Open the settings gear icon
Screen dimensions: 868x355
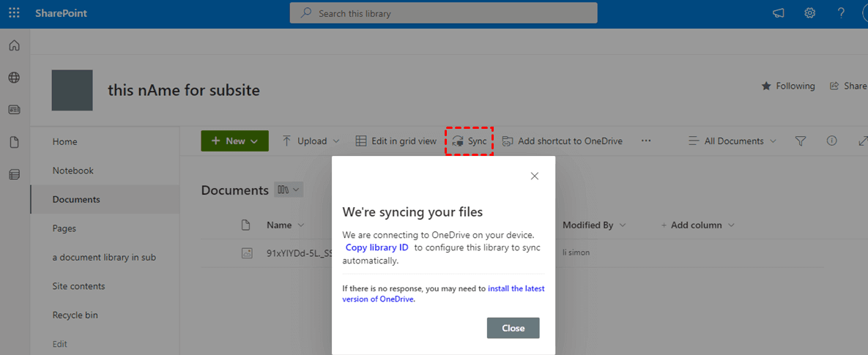810,13
